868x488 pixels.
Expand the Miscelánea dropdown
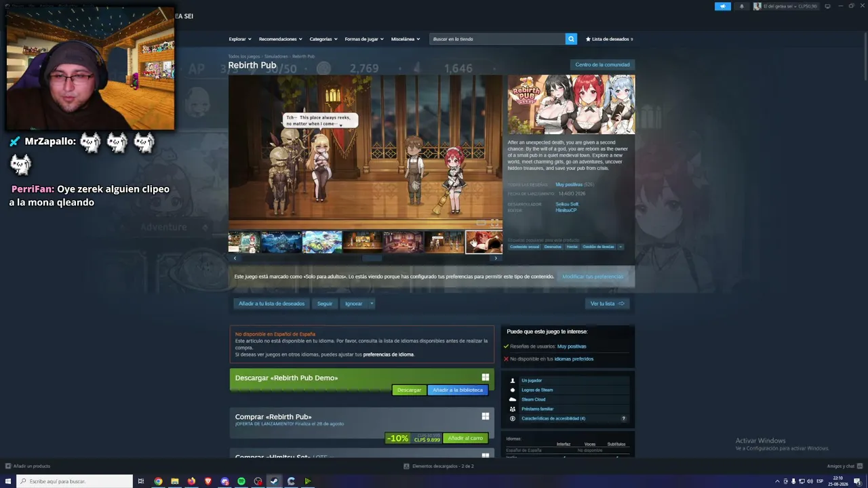pos(406,39)
